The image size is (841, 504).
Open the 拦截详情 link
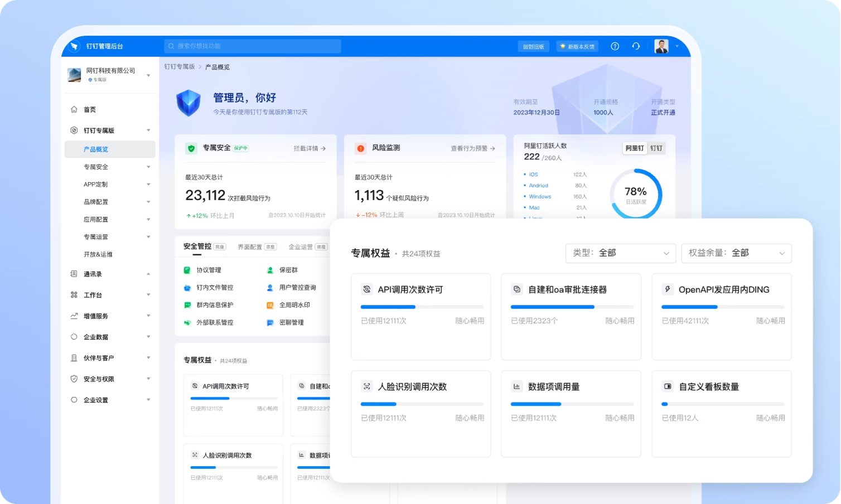pos(310,148)
